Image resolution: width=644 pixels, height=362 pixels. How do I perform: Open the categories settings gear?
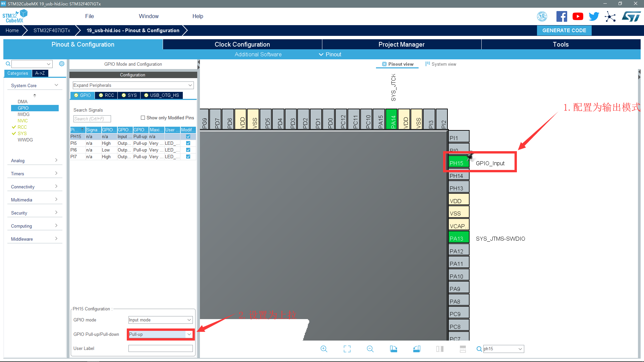click(x=62, y=64)
